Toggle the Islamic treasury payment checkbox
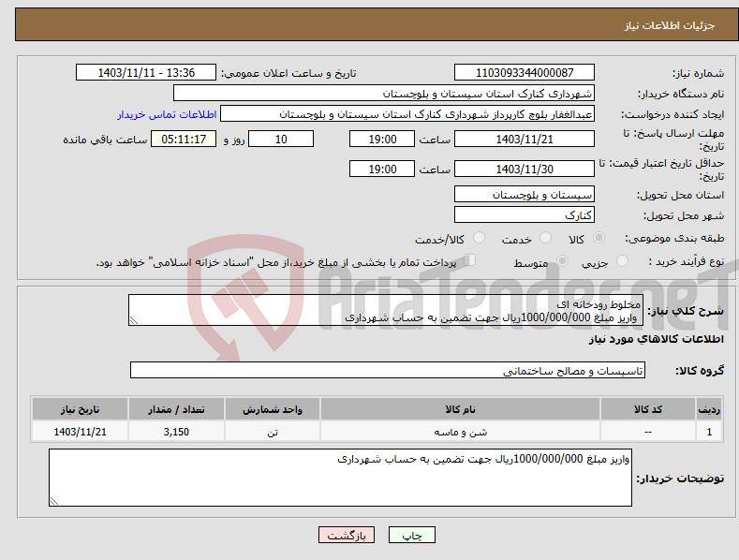 (469, 260)
